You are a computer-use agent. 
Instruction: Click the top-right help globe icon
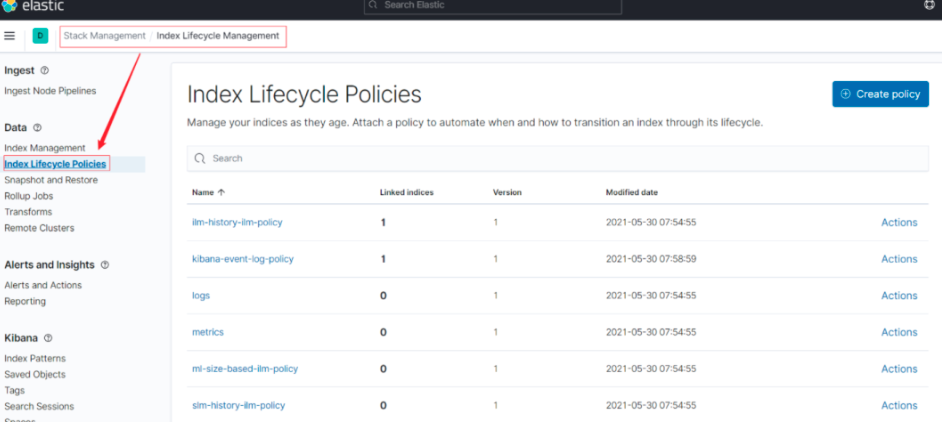click(929, 5)
